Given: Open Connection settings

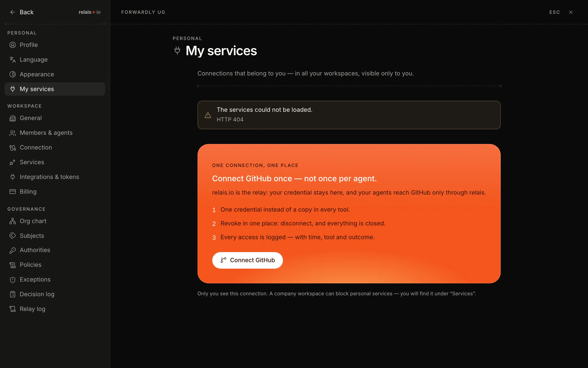Looking at the screenshot, I should point(55,147).
